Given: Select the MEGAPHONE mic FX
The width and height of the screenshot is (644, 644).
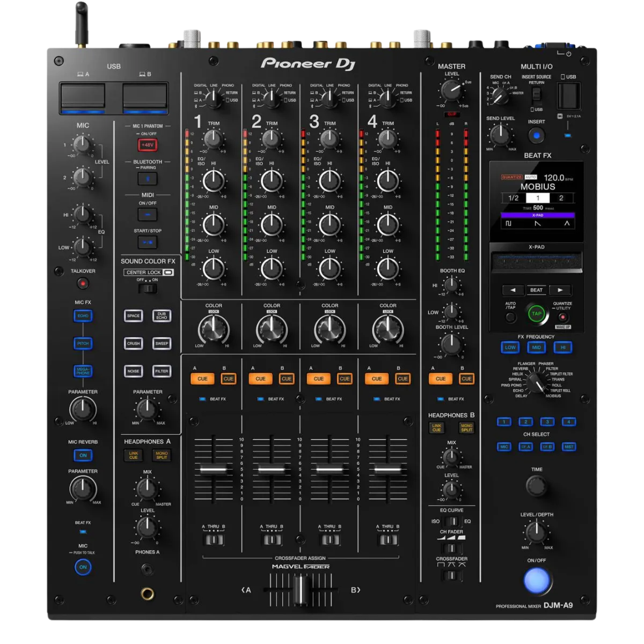Looking at the screenshot, I should pos(82,371).
